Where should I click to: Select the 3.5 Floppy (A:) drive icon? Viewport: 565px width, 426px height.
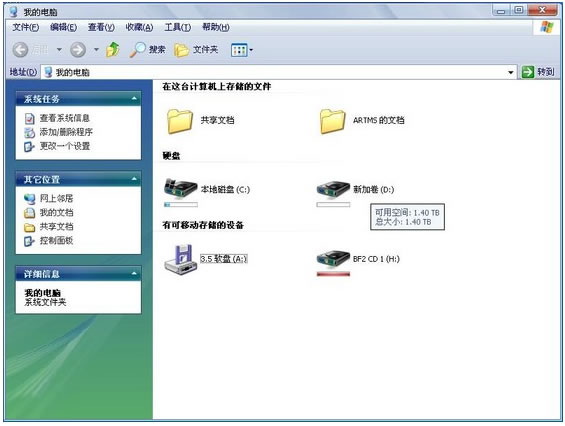[181, 259]
